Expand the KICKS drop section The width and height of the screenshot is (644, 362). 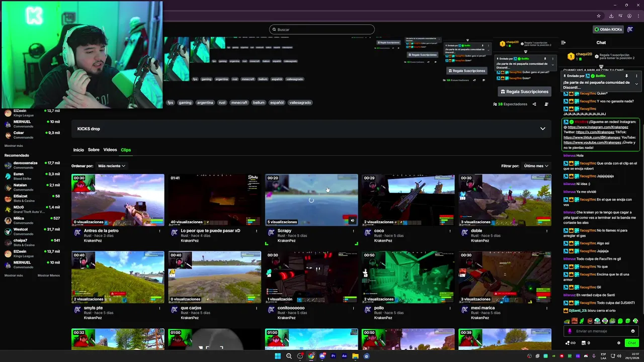pyautogui.click(x=542, y=129)
